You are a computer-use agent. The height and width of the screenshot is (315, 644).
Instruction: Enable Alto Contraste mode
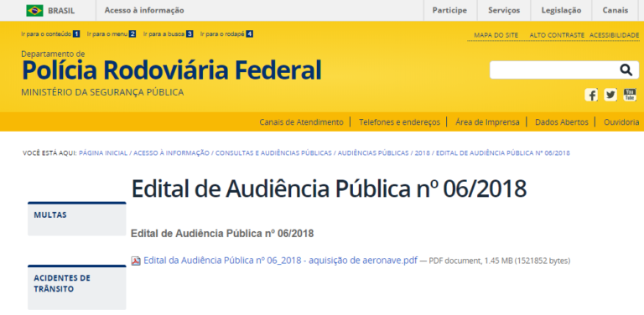click(x=557, y=35)
